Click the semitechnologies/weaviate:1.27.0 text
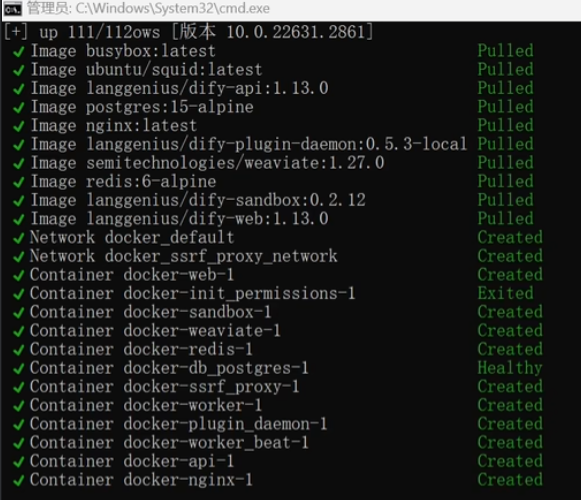 235,163
